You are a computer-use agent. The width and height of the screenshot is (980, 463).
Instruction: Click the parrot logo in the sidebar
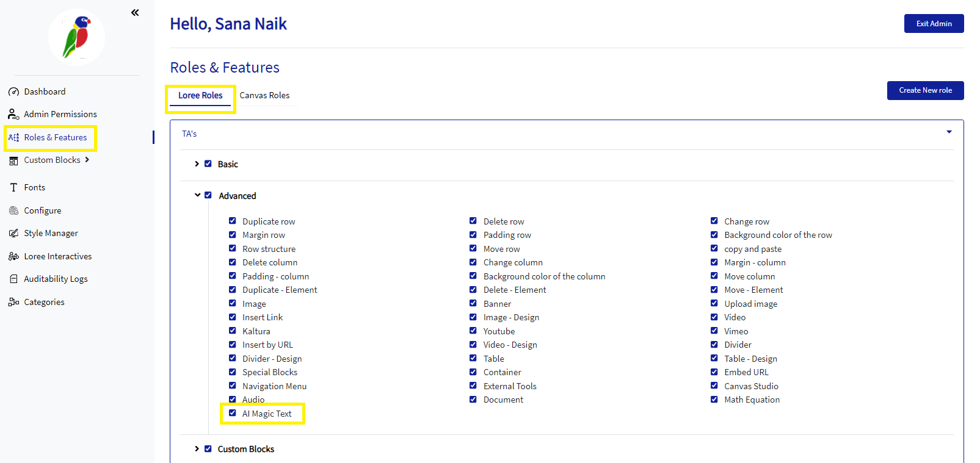coord(77,37)
